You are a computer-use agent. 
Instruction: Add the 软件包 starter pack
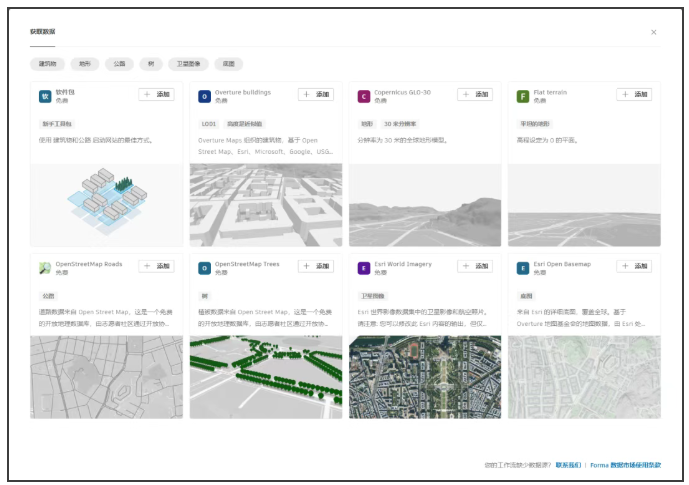click(156, 94)
